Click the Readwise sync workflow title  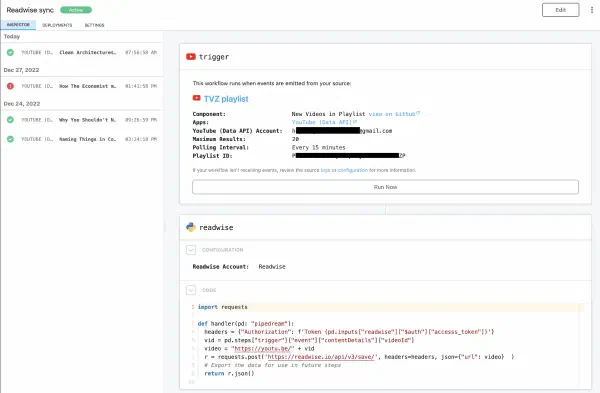click(x=30, y=10)
